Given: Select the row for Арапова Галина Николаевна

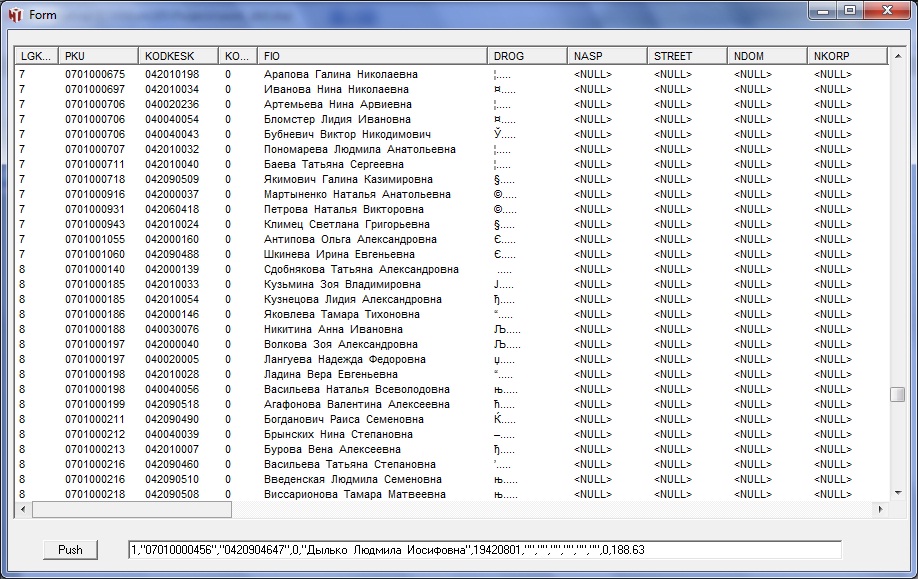Looking at the screenshot, I should point(341,74).
